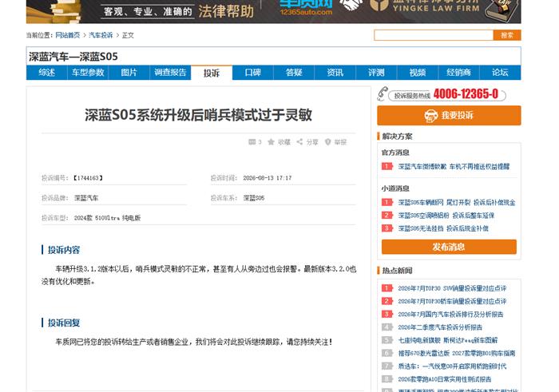Image resolution: width=559 pixels, height=392 pixels.
Task: Click the 分享 share text
Action: 312,142
